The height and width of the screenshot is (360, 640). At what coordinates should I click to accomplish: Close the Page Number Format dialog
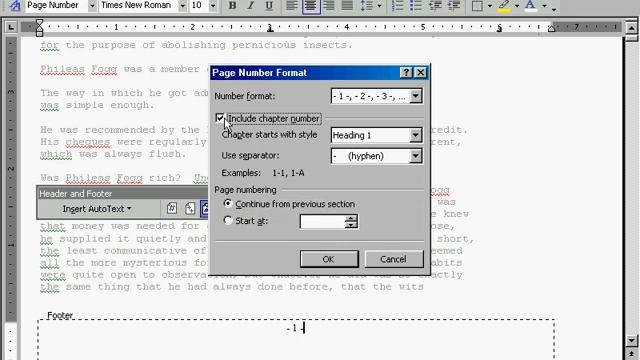(420, 73)
